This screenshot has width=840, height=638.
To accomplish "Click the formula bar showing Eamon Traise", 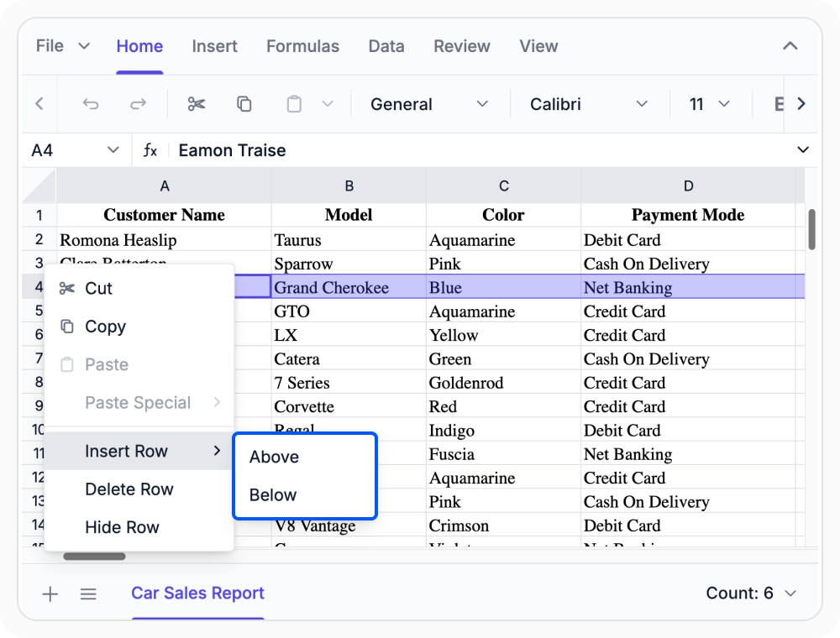I will coord(482,150).
